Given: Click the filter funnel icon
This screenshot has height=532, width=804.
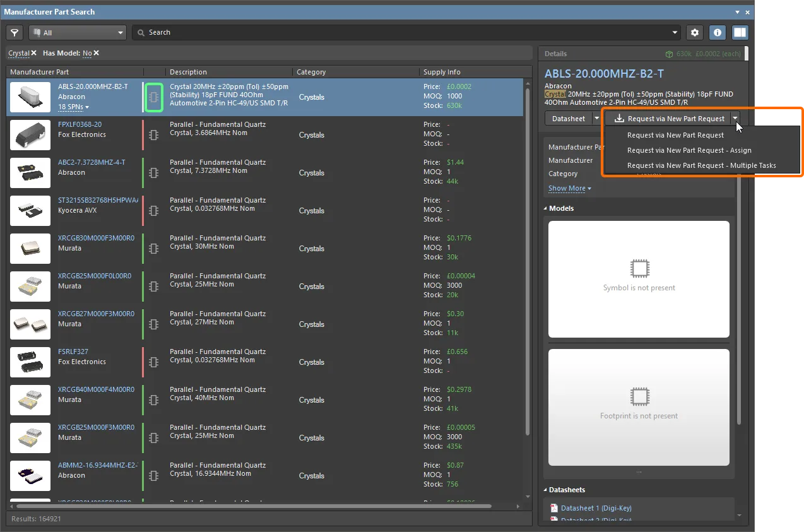Looking at the screenshot, I should (x=15, y=33).
